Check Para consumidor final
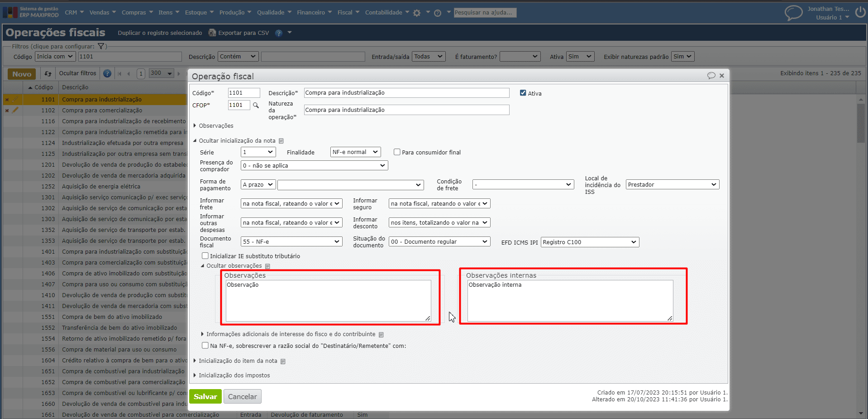Image resolution: width=868 pixels, height=419 pixels. 397,152
